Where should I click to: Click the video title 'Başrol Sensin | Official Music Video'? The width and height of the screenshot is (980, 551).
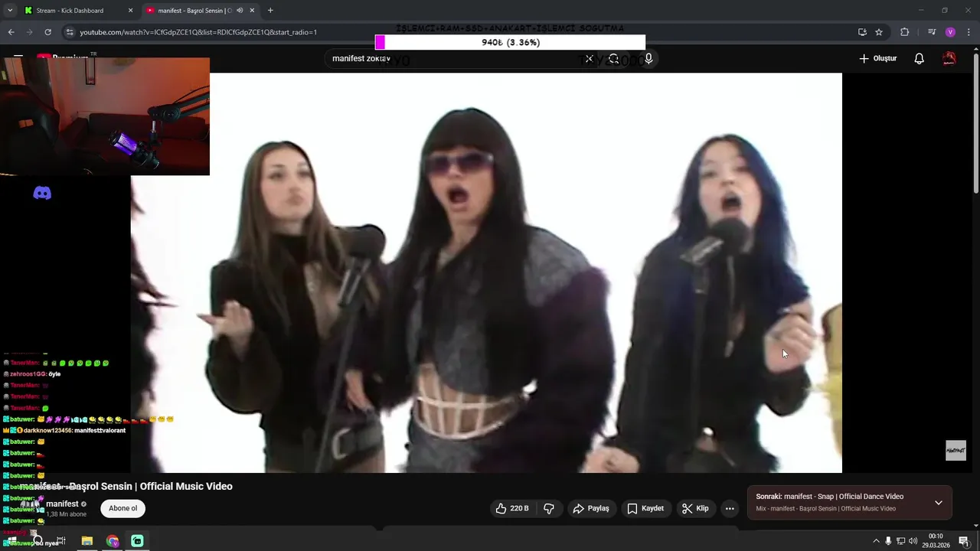click(x=151, y=486)
